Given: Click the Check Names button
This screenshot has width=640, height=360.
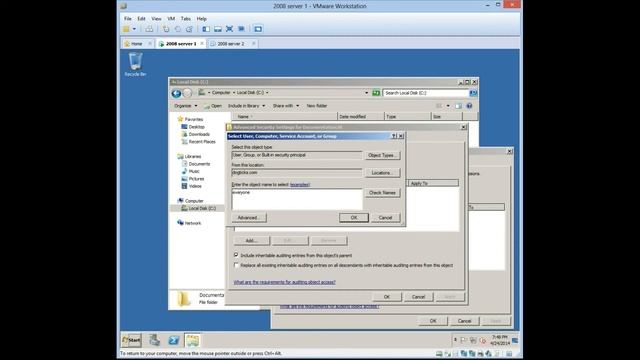Looking at the screenshot, I should point(382,193).
